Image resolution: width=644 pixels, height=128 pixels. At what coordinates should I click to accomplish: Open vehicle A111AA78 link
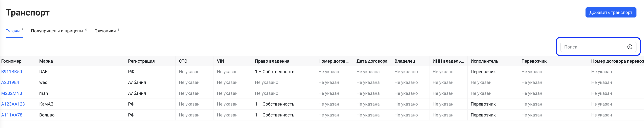click(12, 115)
